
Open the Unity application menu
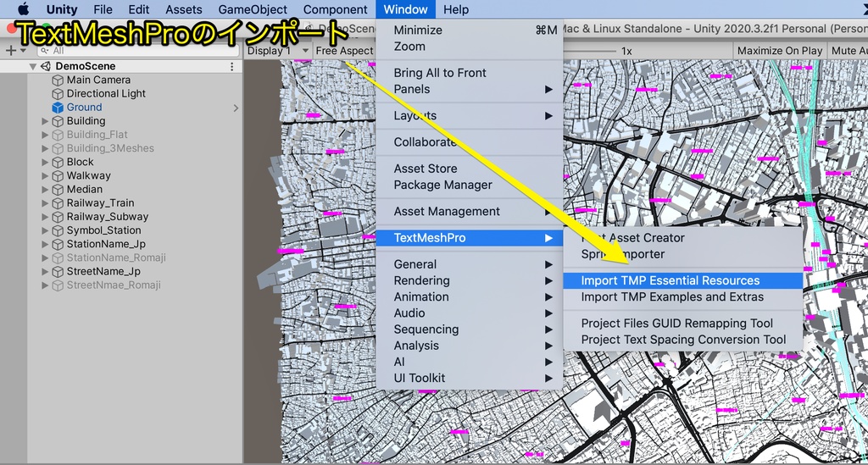point(61,9)
